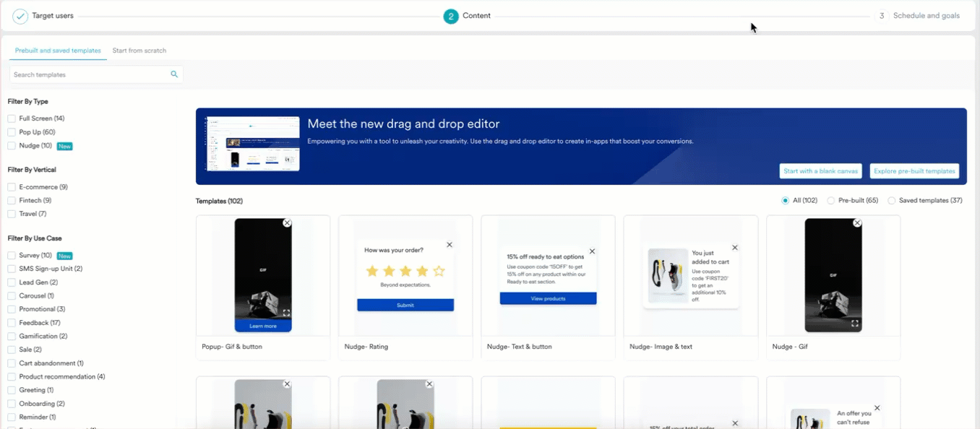The image size is (980, 429).
Task: Click the third star in Nudge- Rating
Action: coord(405,272)
